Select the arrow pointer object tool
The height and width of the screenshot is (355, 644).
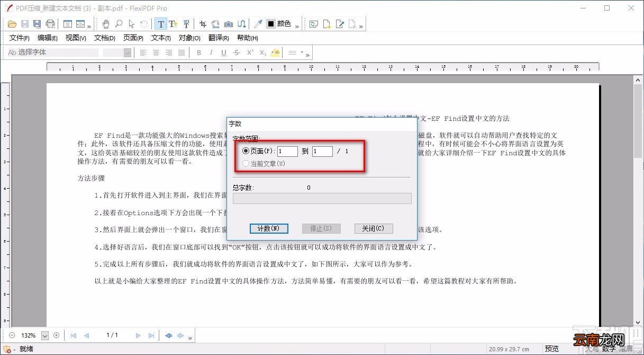click(131, 24)
